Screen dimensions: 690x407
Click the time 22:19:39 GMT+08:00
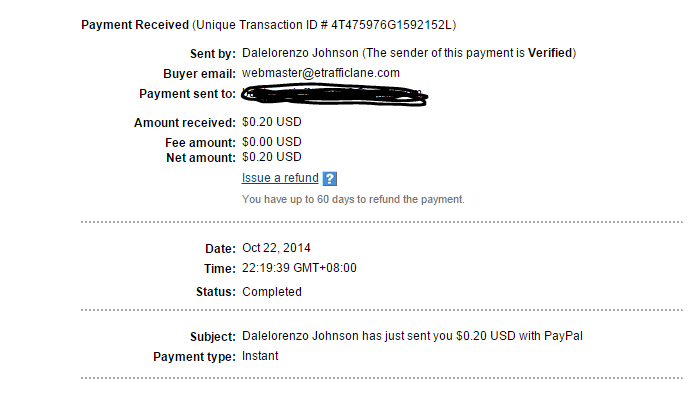pos(299,268)
